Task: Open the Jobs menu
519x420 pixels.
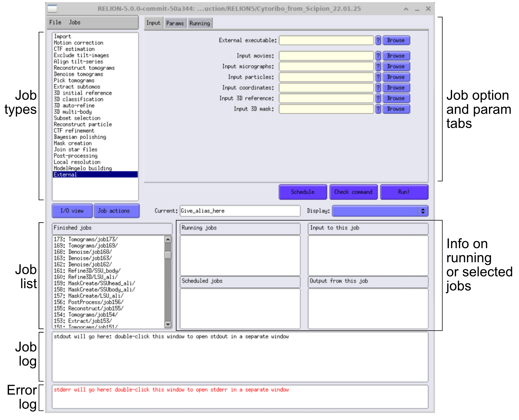Action: point(75,22)
